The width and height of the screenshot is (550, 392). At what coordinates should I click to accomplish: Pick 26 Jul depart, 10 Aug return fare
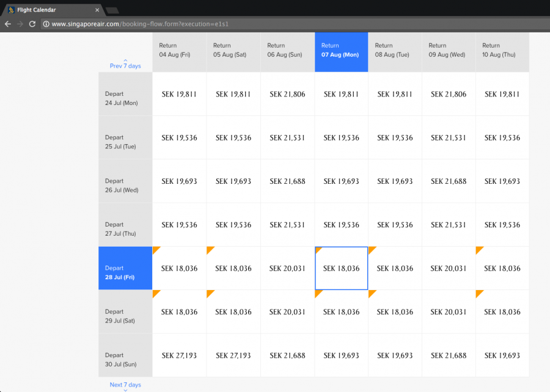pyautogui.click(x=502, y=181)
